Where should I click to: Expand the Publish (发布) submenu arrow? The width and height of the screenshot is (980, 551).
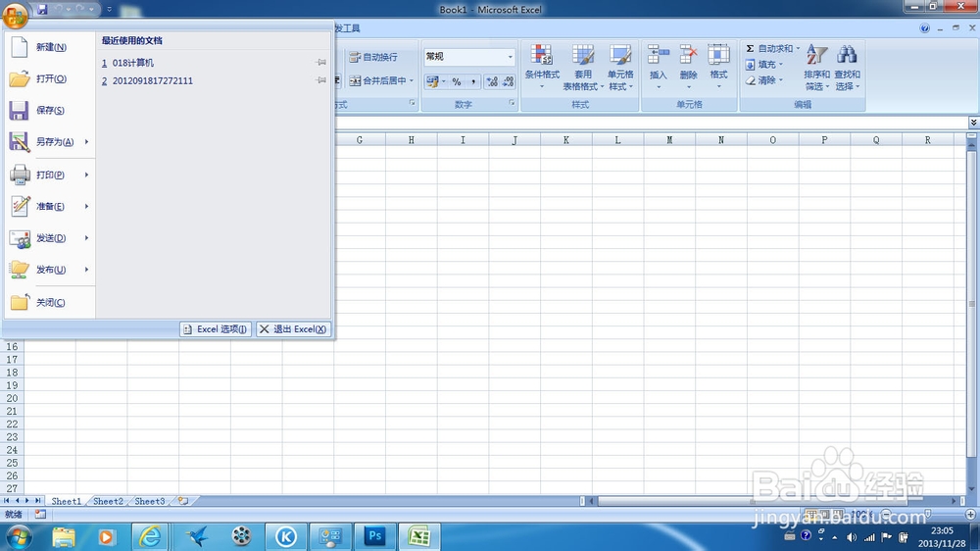pyautogui.click(x=87, y=270)
